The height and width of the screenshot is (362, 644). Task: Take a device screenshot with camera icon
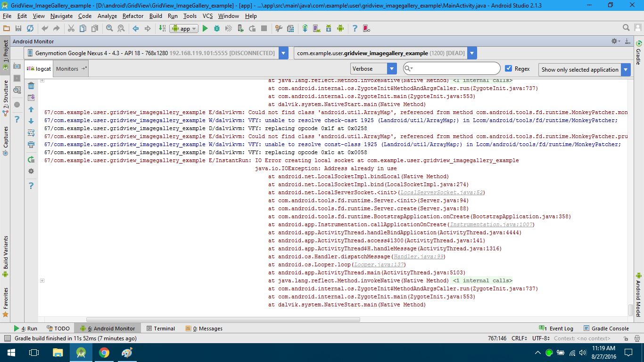[x=17, y=66]
